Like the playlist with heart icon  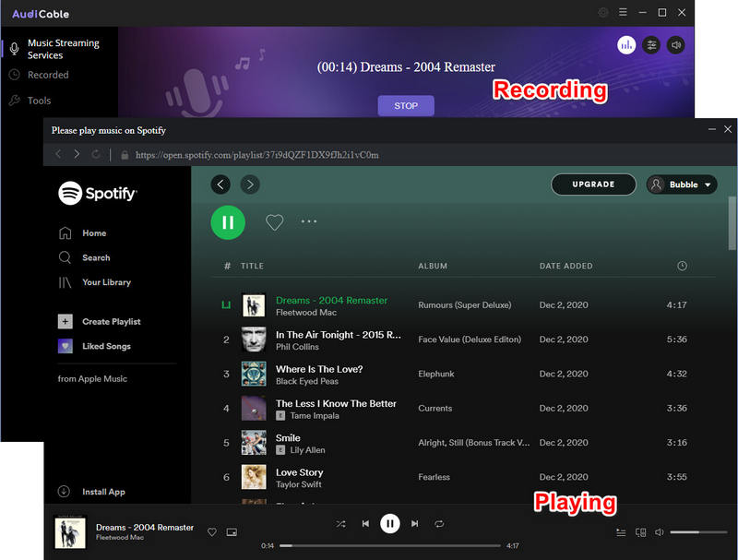274,222
